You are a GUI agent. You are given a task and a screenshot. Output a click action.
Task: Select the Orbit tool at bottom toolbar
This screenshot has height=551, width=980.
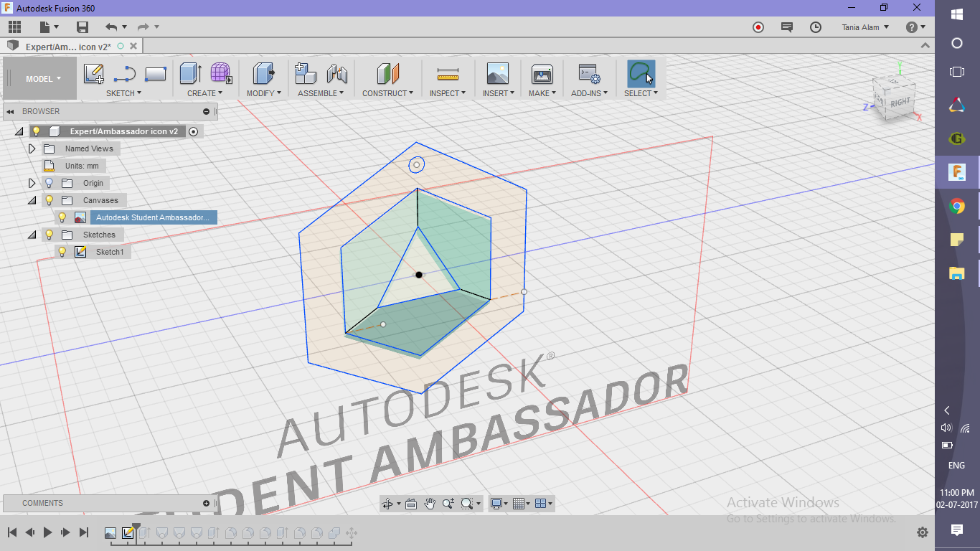click(387, 503)
